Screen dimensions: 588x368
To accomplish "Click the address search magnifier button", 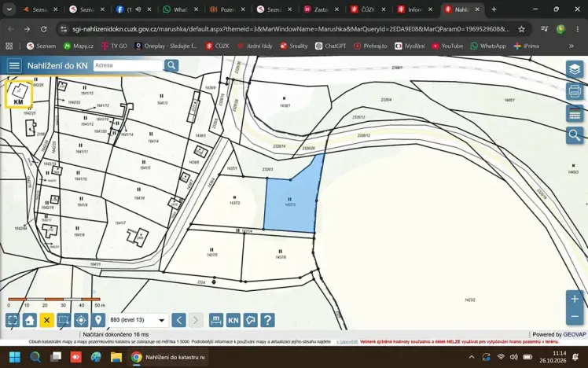I will (x=171, y=65).
